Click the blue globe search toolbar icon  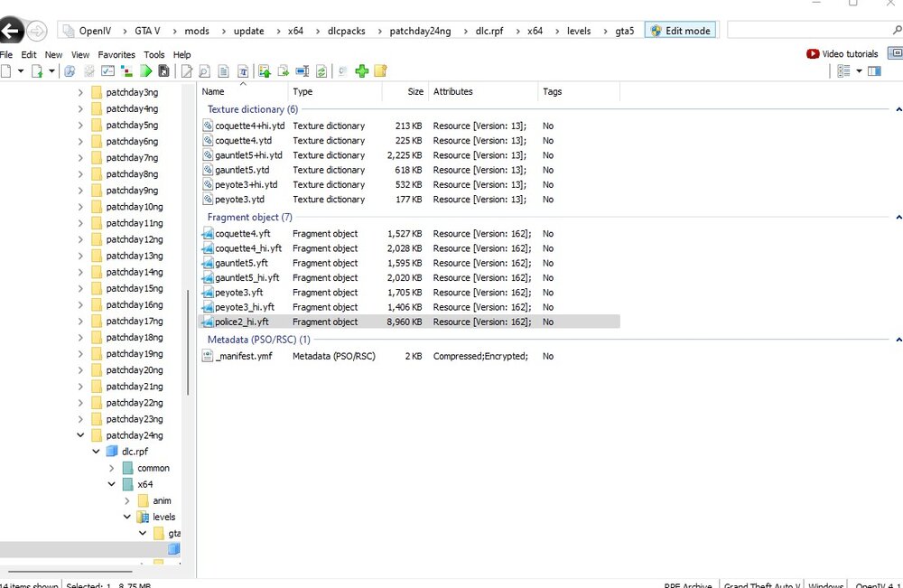pos(70,70)
